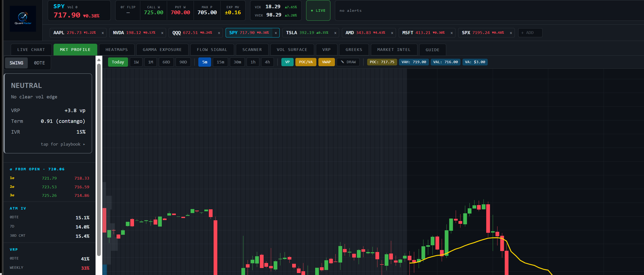This screenshot has height=275, width=644.
Task: Click the VIX 18.29 reading
Action: tap(273, 7)
